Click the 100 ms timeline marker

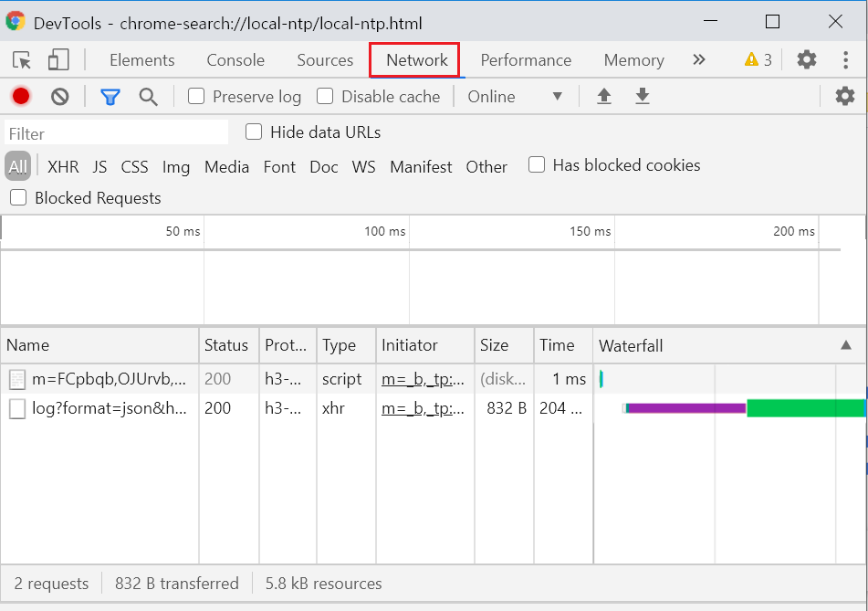click(x=385, y=232)
